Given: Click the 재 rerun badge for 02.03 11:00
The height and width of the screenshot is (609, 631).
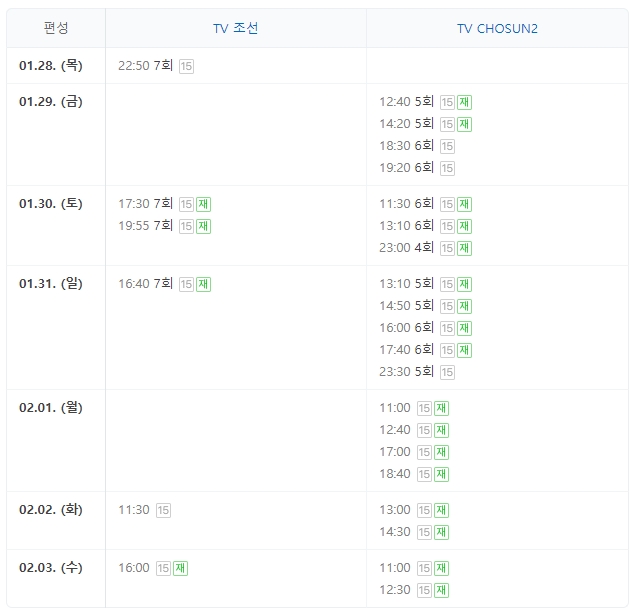Looking at the screenshot, I should (x=441, y=568).
